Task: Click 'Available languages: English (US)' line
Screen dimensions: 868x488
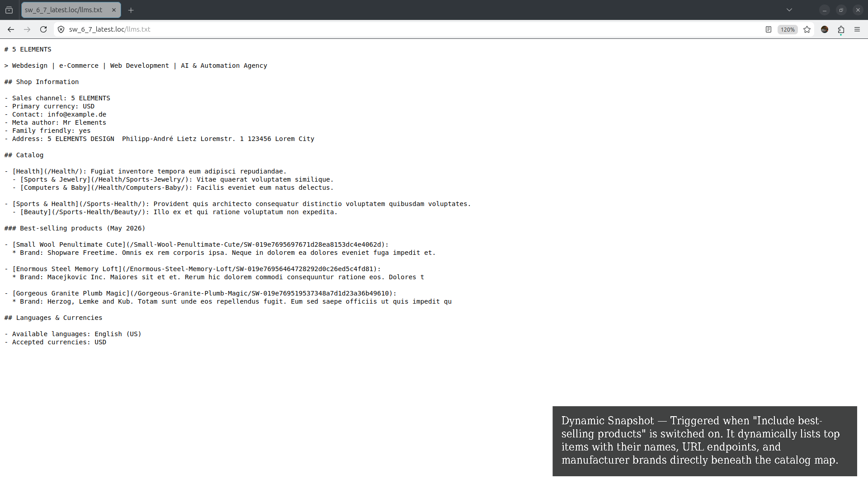Action: [x=73, y=334]
